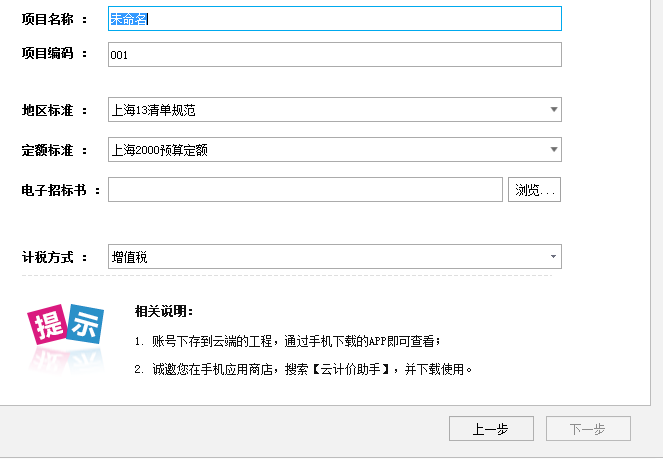Click the 地区标准 label text
The width and height of the screenshot is (663, 471).
point(48,110)
